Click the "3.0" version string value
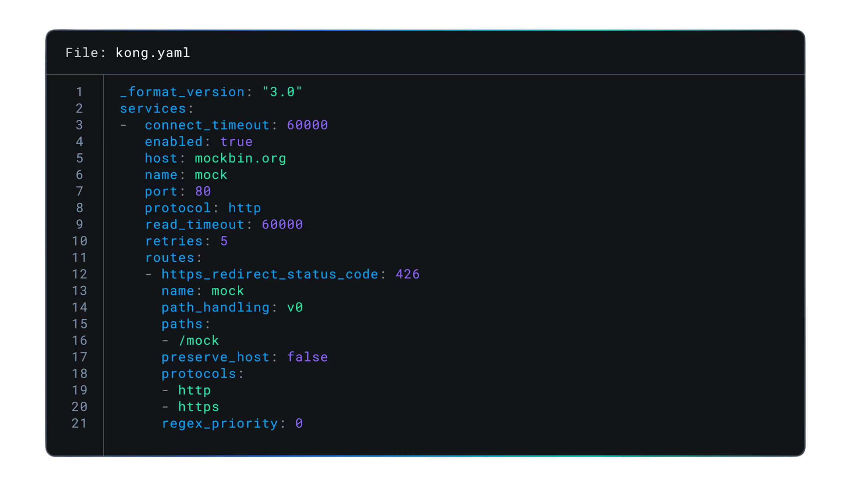Viewport: 868px width, 488px height. pyautogui.click(x=282, y=92)
